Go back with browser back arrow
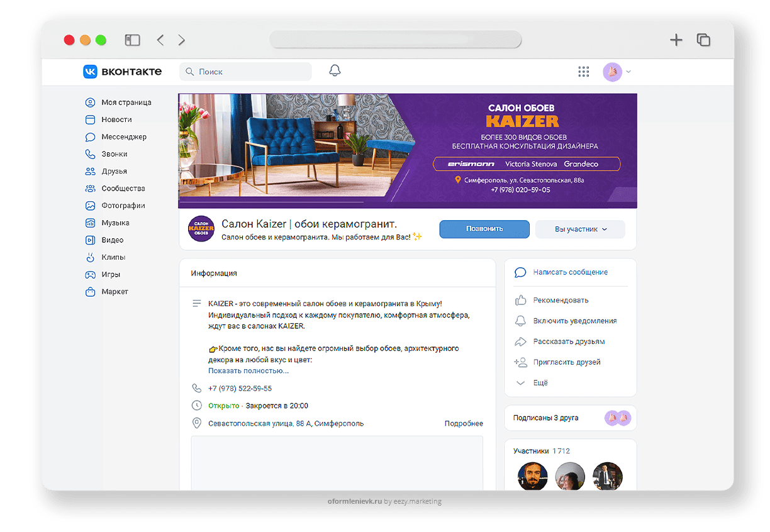 (160, 40)
